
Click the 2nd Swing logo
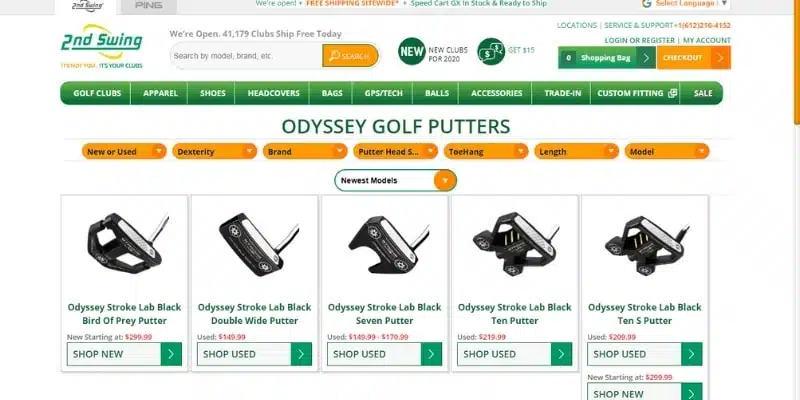pyautogui.click(x=102, y=46)
